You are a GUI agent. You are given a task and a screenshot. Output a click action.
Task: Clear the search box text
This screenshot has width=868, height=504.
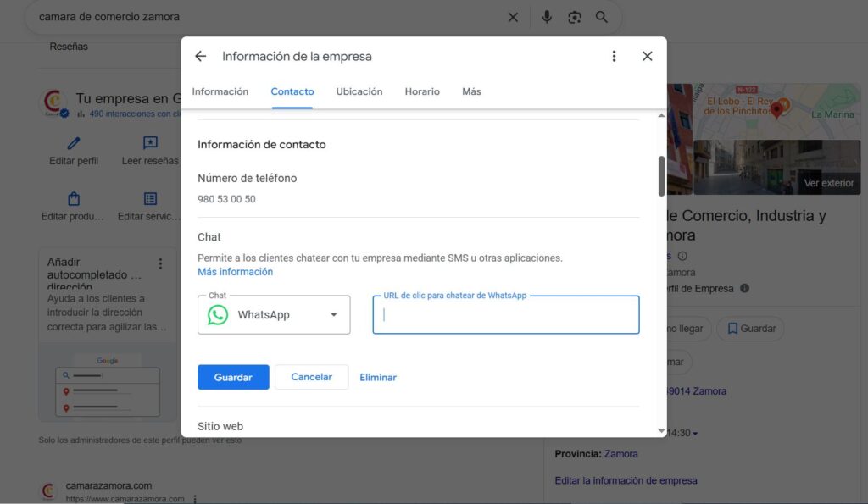click(x=513, y=17)
